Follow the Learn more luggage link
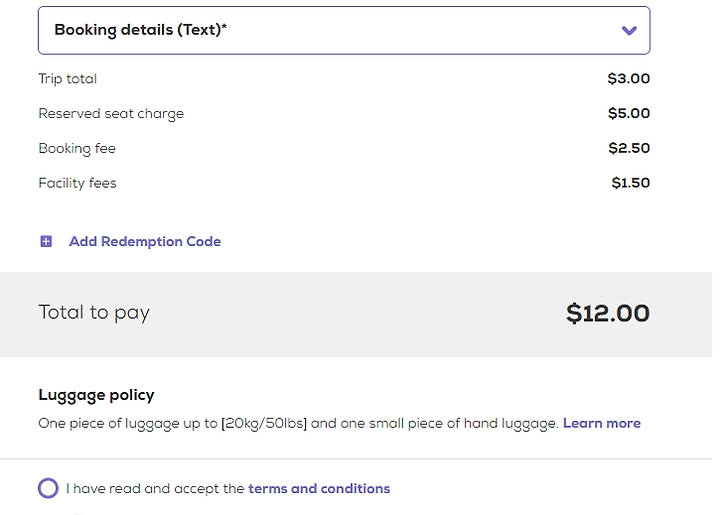Screen dimensions: 720x515 [x=602, y=423]
